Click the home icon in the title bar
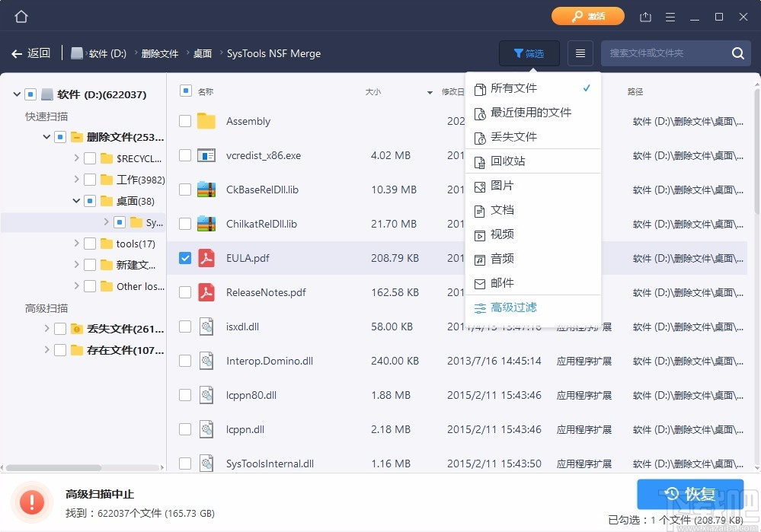This screenshot has height=532, width=761. click(x=21, y=15)
